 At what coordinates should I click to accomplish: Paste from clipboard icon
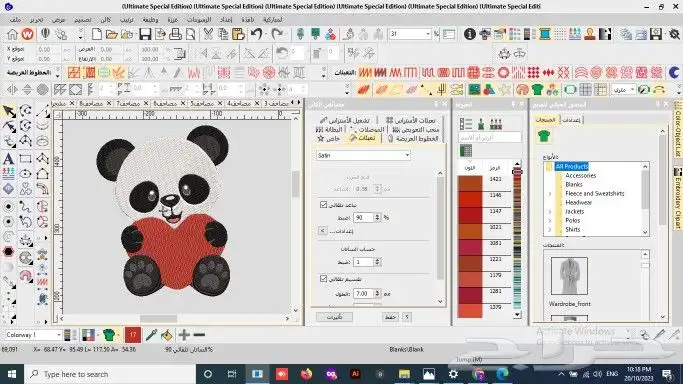click(238, 34)
